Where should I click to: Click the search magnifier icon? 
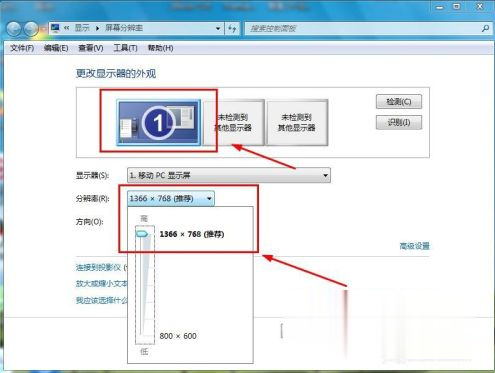(485, 29)
